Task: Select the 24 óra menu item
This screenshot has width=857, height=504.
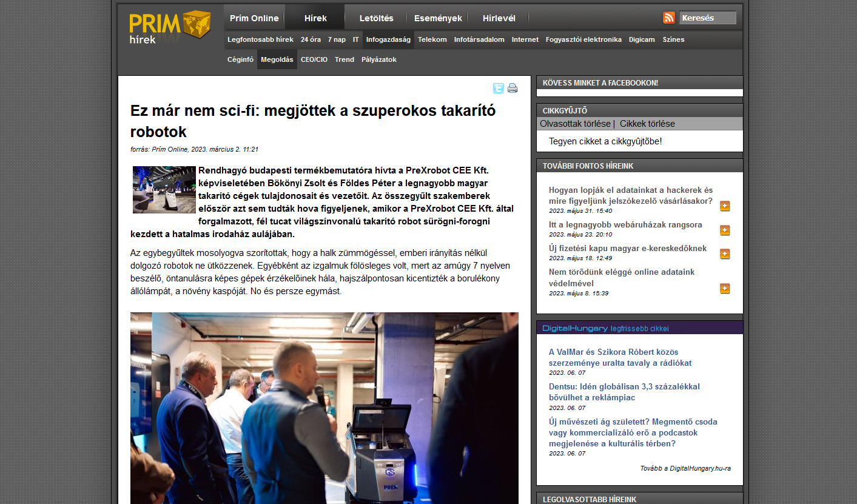Action: tap(311, 39)
